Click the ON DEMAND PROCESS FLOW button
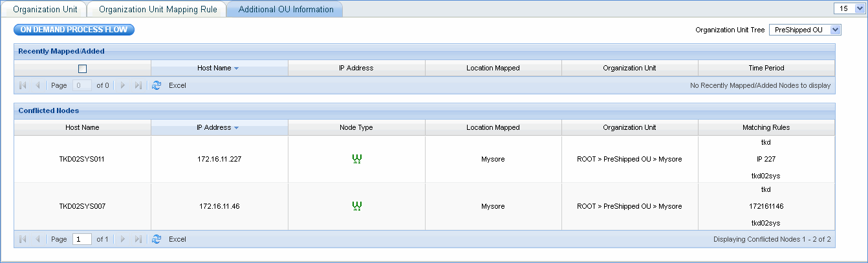868x263 pixels. 74,30
